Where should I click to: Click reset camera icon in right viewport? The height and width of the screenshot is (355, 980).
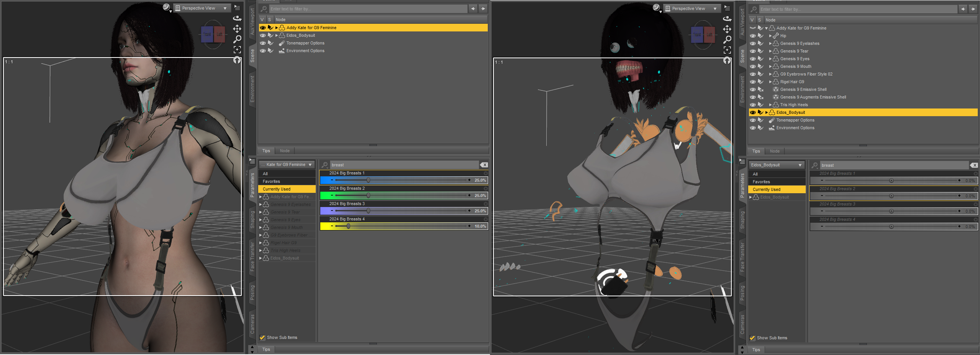click(727, 61)
